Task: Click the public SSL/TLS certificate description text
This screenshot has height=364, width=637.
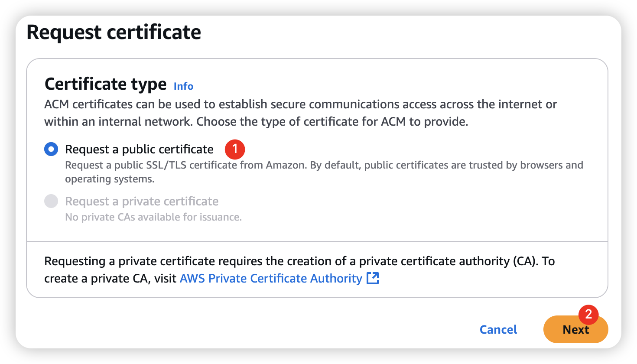Action: tap(324, 165)
